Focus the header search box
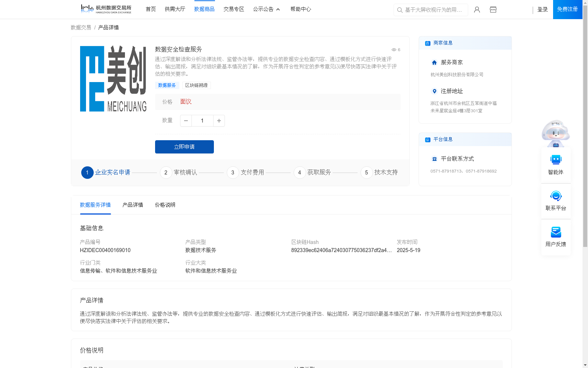 click(431, 10)
